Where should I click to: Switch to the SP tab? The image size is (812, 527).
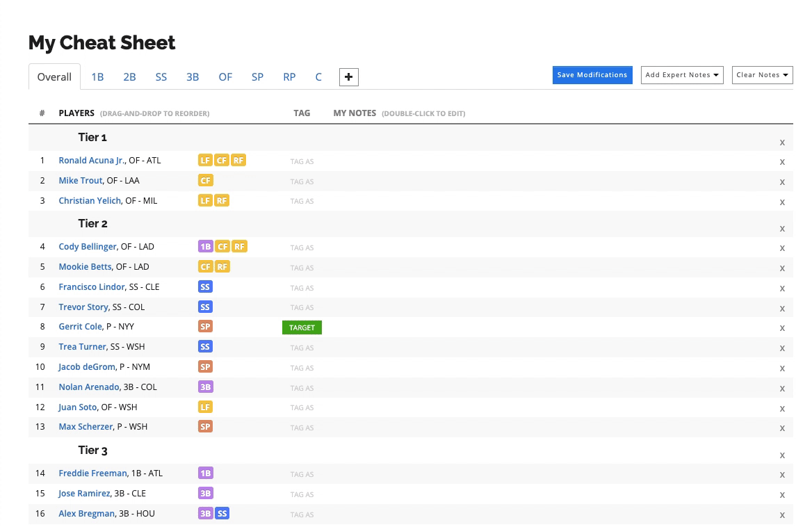(x=257, y=77)
